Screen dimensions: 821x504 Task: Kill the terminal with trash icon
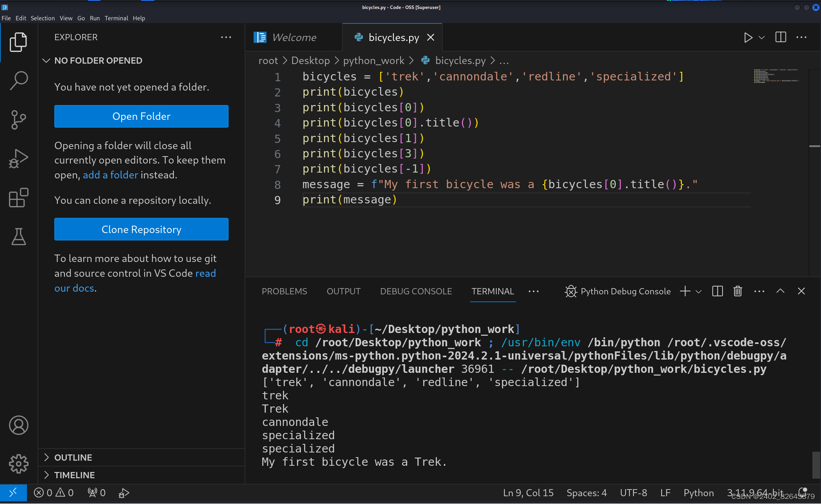pos(737,291)
